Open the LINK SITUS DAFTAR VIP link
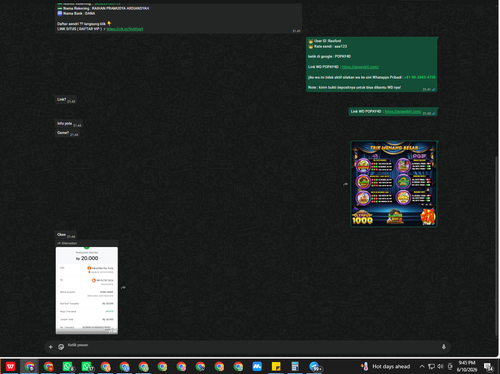Screen dimensions: 500x374 [125, 29]
